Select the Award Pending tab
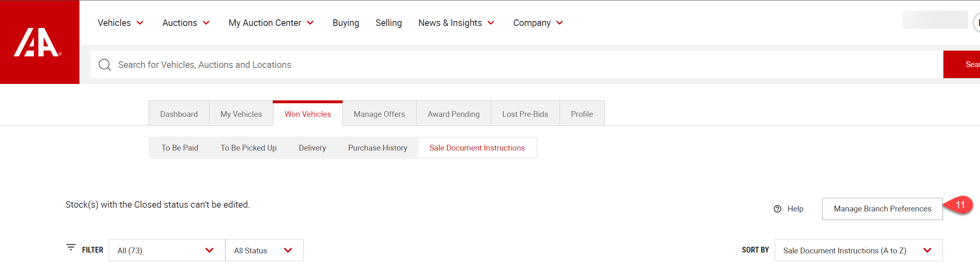The image size is (980, 269). coord(453,114)
